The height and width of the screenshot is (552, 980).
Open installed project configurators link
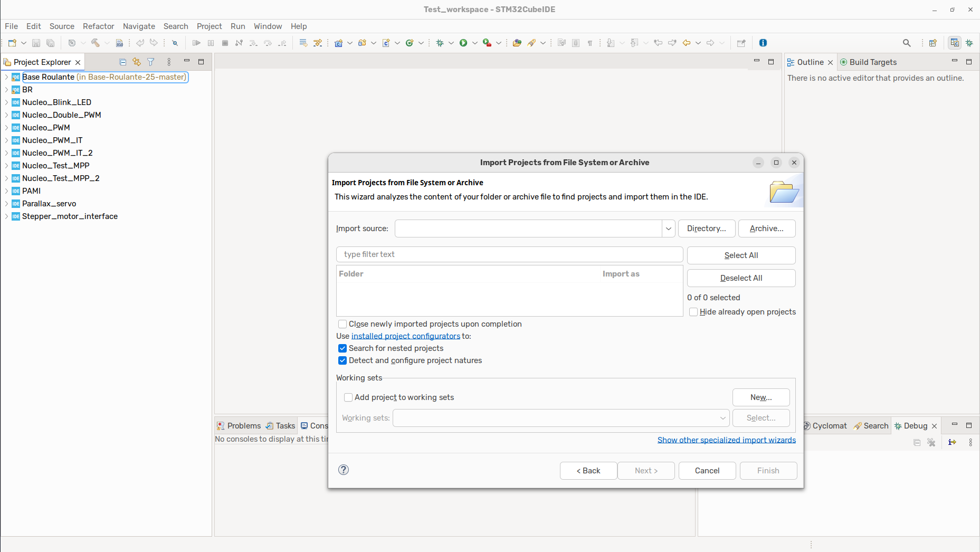click(406, 336)
